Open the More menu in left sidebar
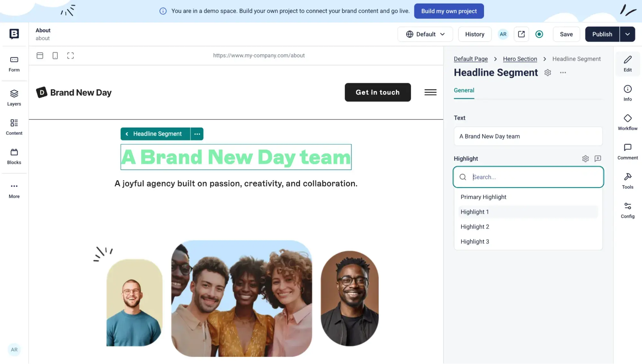 coord(14,190)
